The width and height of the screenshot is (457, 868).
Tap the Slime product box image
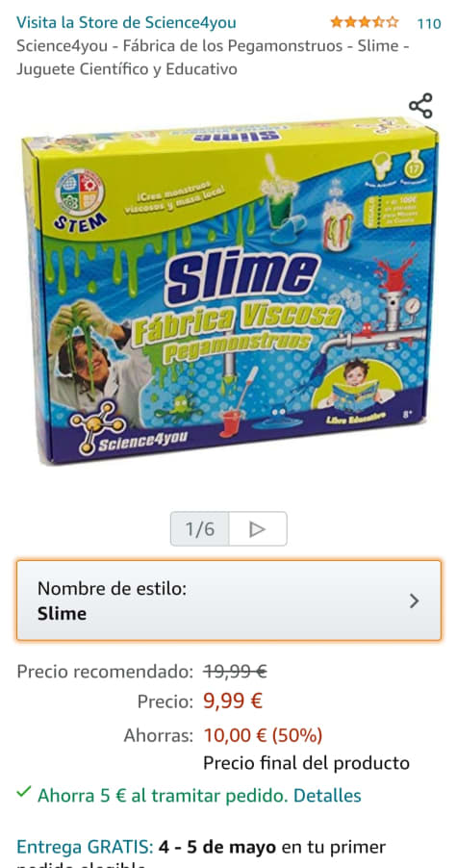(x=231, y=289)
